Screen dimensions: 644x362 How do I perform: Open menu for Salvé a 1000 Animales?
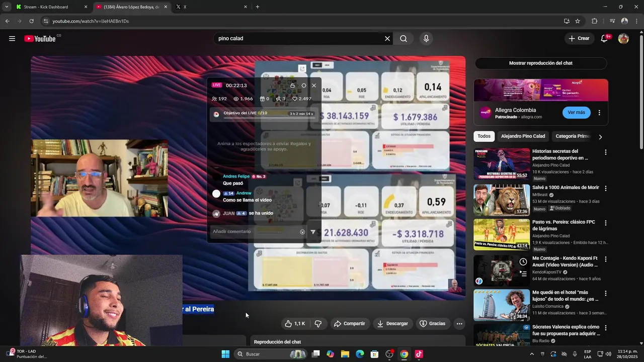[606, 189]
